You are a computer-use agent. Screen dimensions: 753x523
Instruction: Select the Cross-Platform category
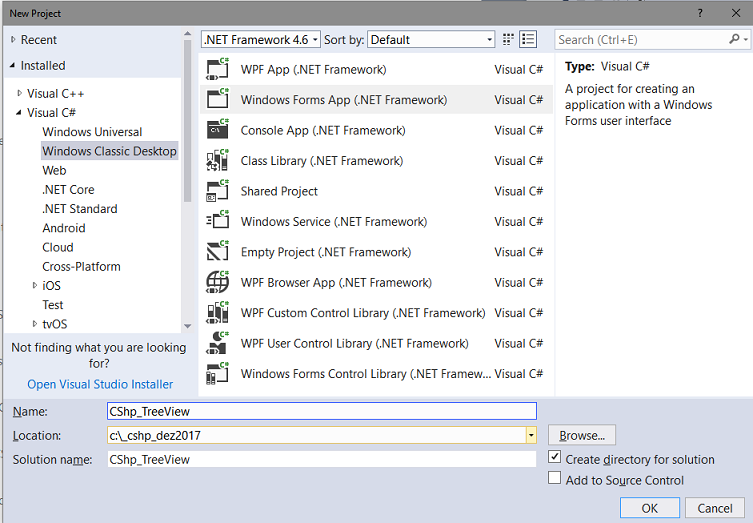tap(81, 266)
